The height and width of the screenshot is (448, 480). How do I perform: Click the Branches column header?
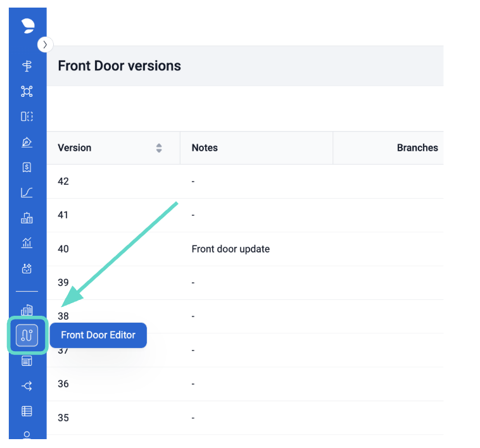click(x=417, y=148)
